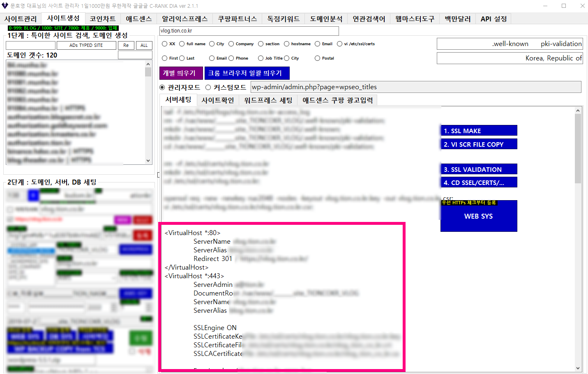Click the .well-known pki-validation field
Screen dimensions: 588x374
[510, 44]
